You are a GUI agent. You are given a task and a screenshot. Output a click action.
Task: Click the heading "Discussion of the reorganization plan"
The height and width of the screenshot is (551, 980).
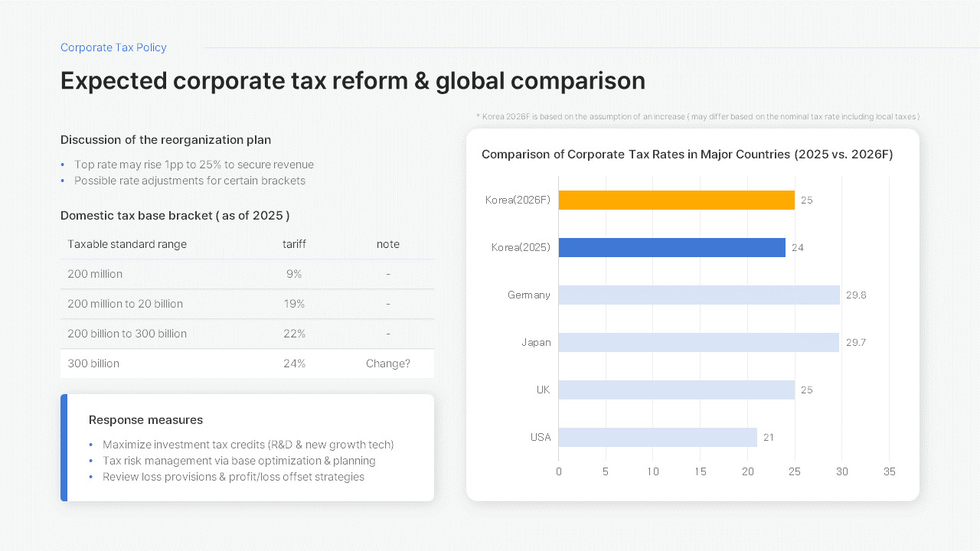165,140
